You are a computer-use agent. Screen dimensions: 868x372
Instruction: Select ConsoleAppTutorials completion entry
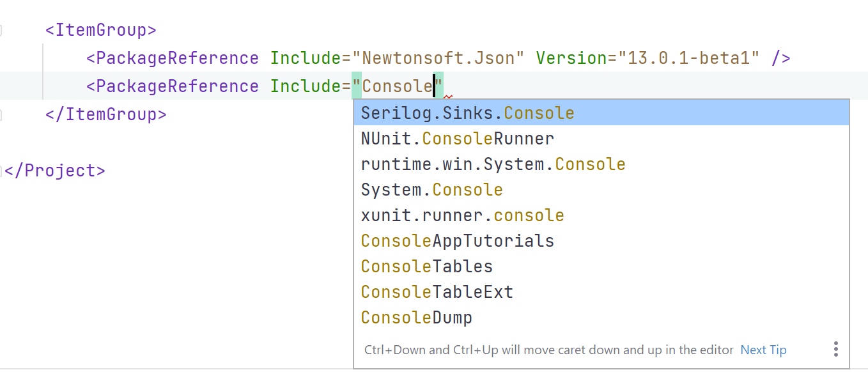click(x=457, y=240)
